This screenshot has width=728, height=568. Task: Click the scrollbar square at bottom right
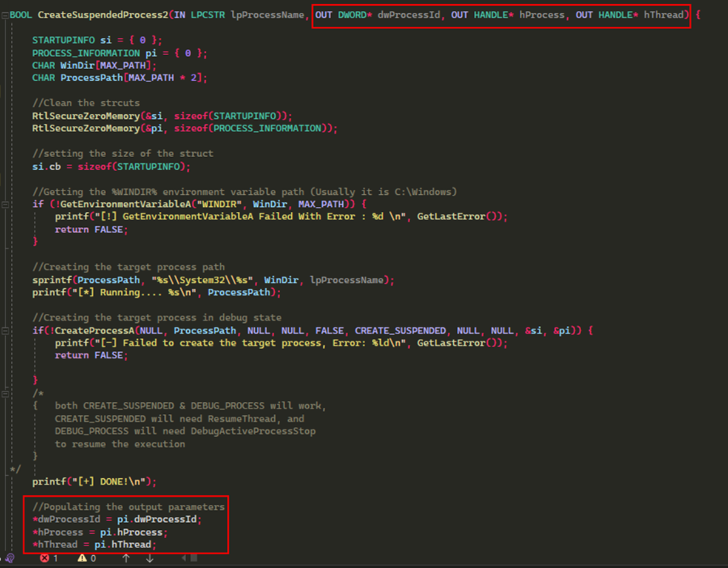193,558
